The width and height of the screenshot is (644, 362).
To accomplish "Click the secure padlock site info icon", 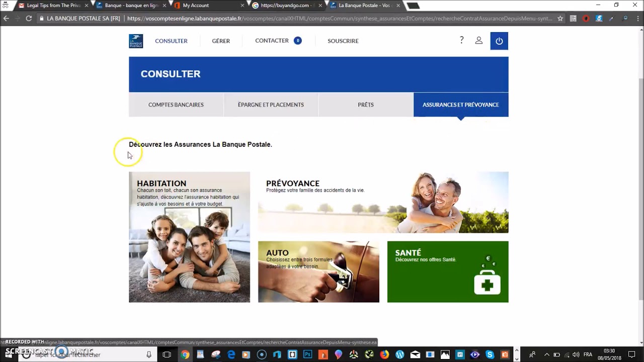I will 42,19.
